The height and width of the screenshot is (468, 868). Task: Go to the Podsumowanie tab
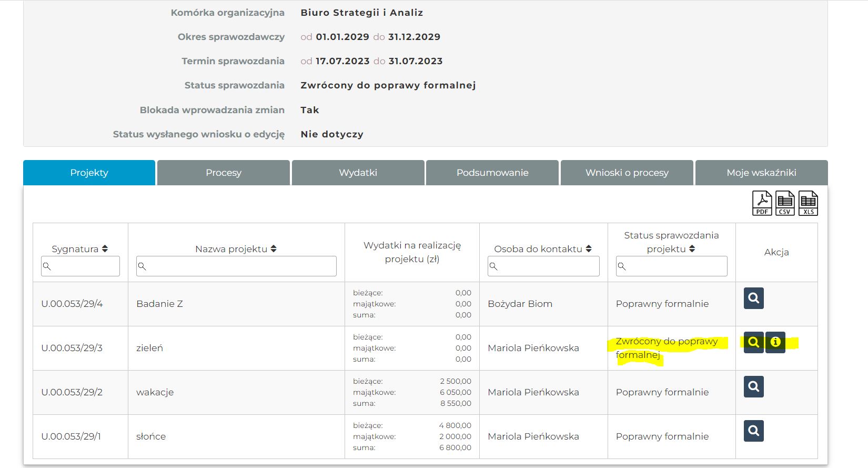click(x=492, y=173)
